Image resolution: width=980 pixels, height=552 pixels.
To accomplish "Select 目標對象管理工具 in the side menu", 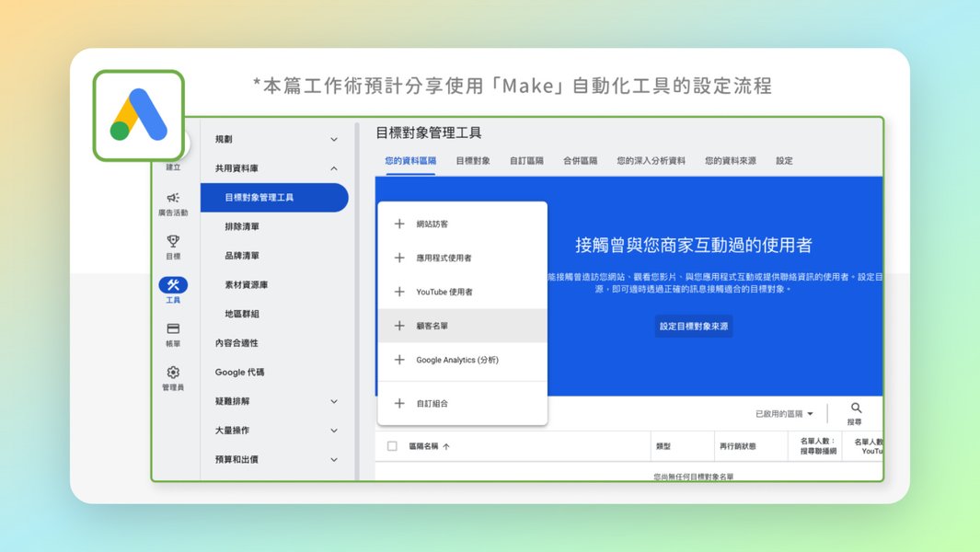I will coord(274,198).
